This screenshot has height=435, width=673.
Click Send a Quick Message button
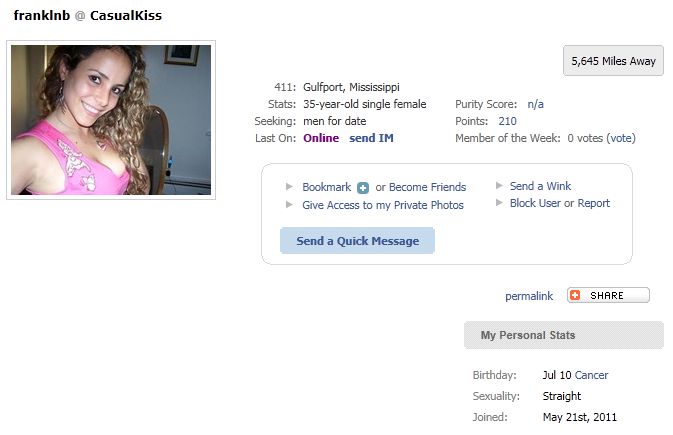click(358, 240)
